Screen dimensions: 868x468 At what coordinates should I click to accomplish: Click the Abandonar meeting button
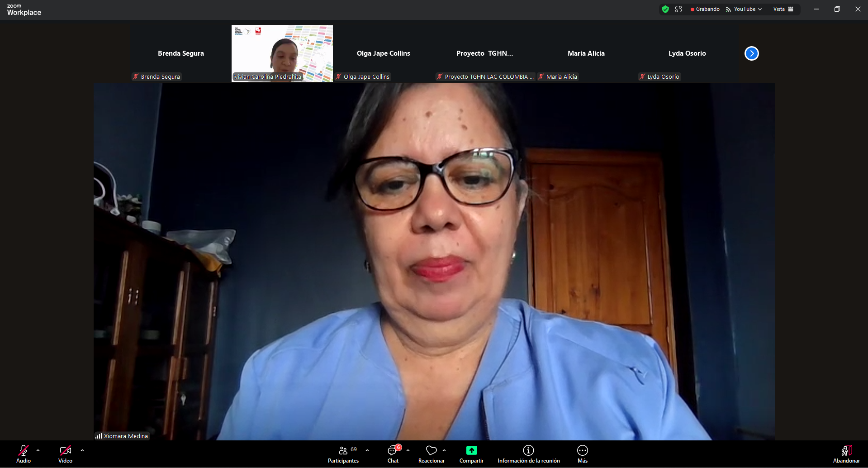pos(846,454)
